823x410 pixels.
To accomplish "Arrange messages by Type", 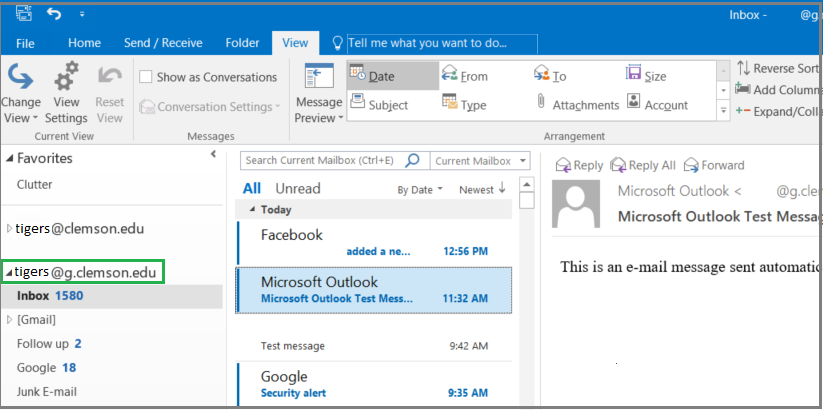I will [x=465, y=105].
